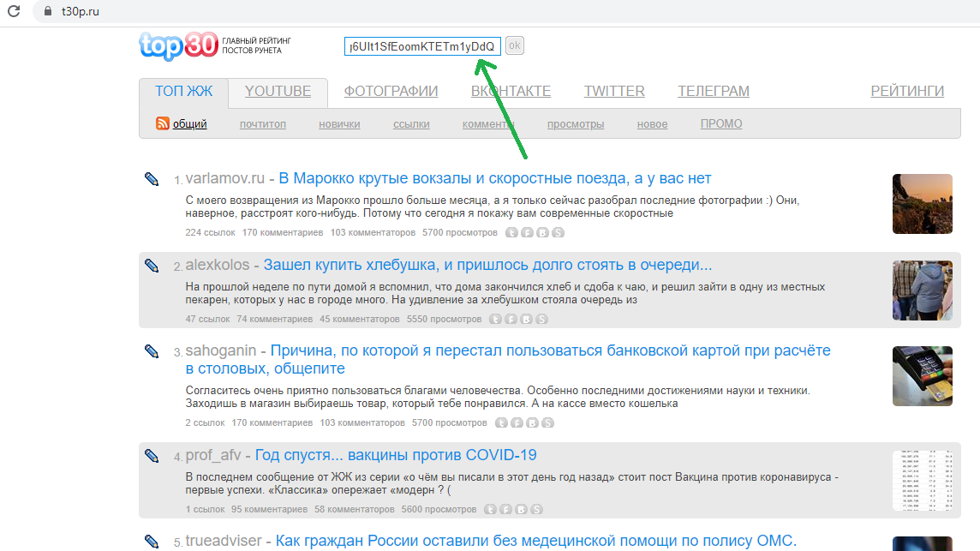Share alexkolos post on Facebook
This screenshot has height=551, width=980.
point(511,319)
